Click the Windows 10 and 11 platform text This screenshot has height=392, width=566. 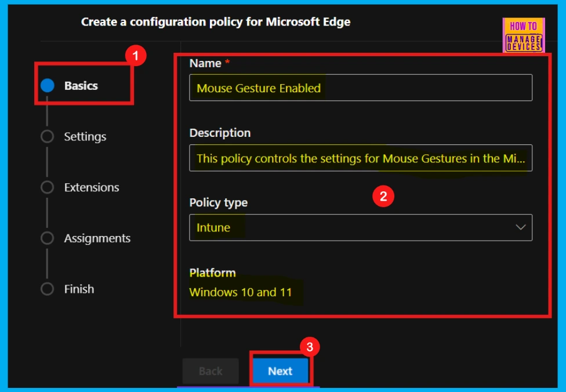[x=241, y=292]
